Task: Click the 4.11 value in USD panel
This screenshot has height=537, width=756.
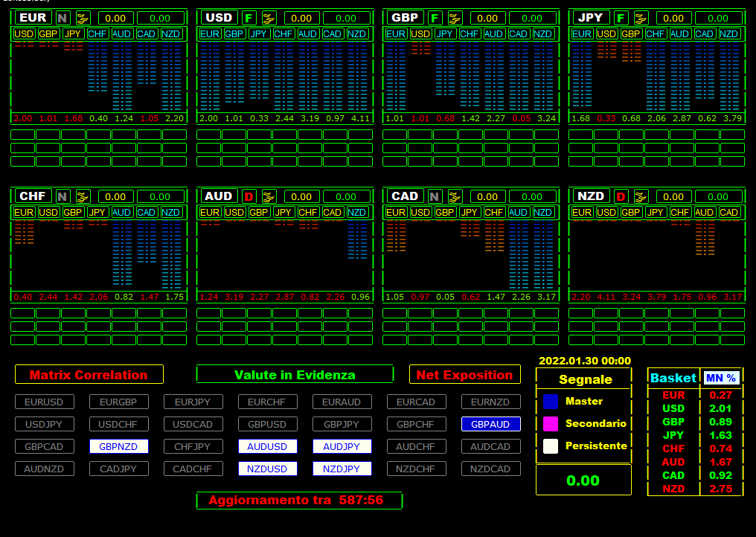Action: (360, 118)
